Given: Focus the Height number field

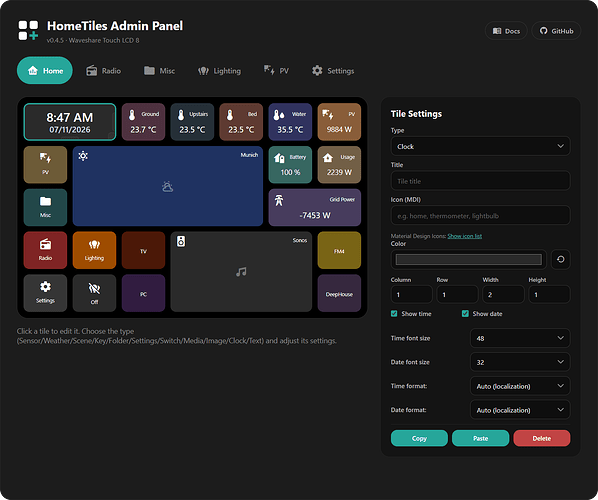Looking at the screenshot, I should pos(549,294).
